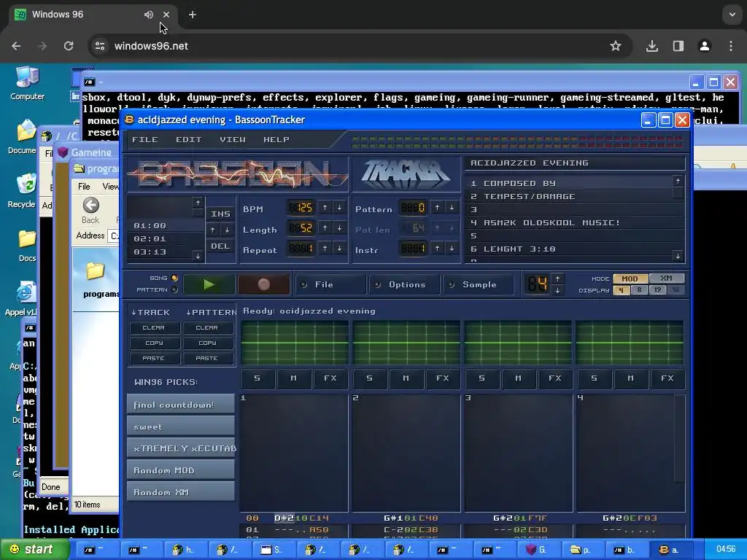The height and width of the screenshot is (560, 747).
Task: Mute track 4 with M button
Action: (631, 378)
